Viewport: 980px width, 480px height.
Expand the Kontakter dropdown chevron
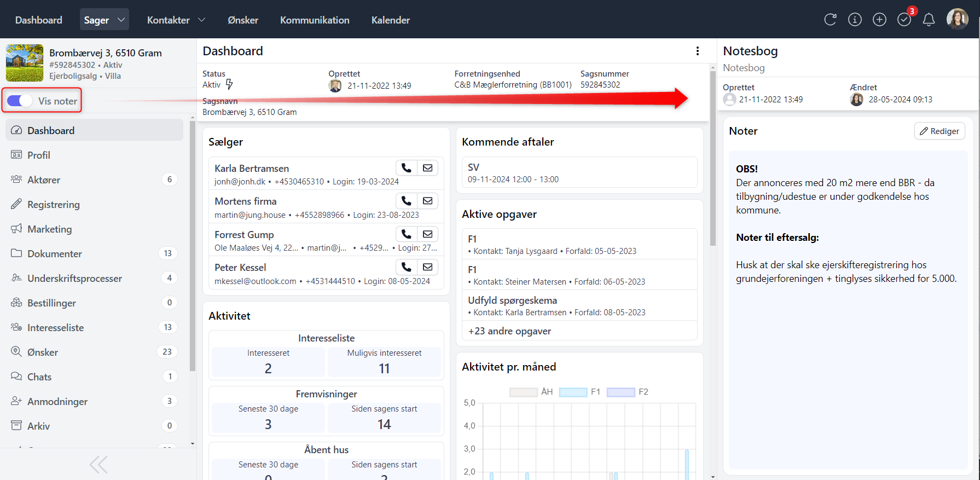[x=201, y=20]
